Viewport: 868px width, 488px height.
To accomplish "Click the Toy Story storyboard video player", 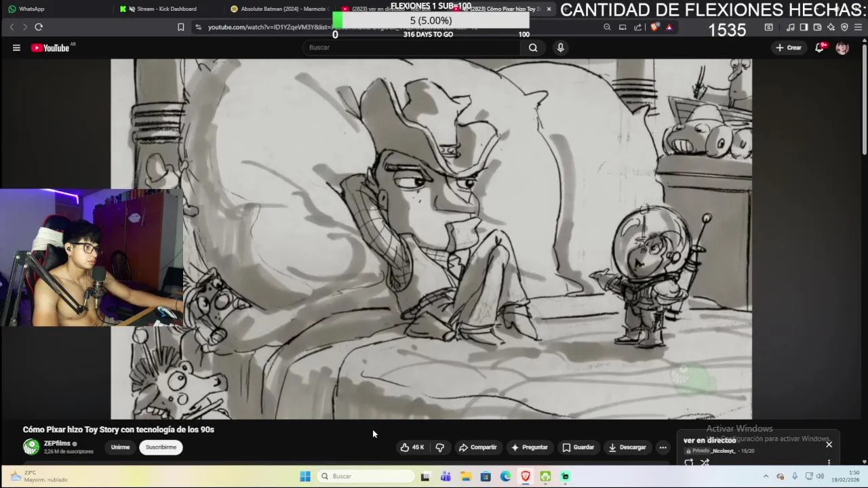I will click(x=431, y=239).
